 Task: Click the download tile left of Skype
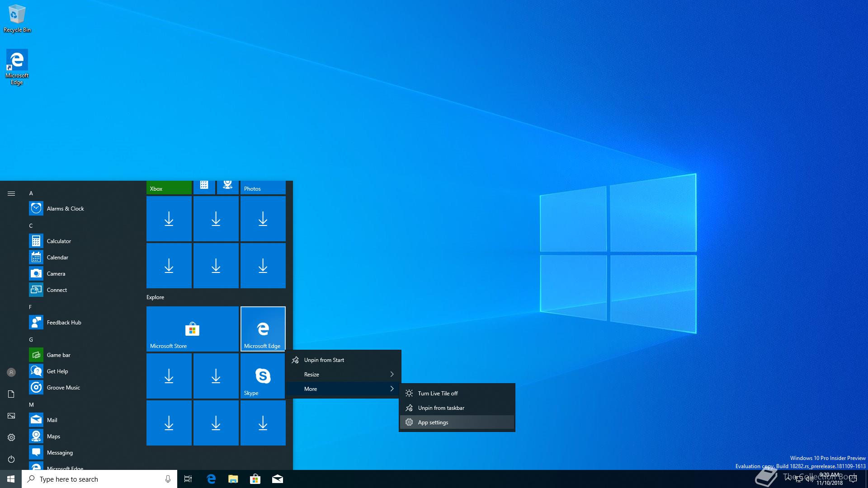click(216, 376)
